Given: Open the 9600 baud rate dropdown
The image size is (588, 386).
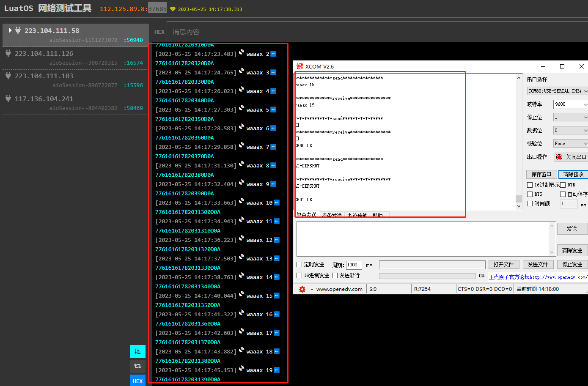Looking at the screenshot, I should [x=571, y=104].
